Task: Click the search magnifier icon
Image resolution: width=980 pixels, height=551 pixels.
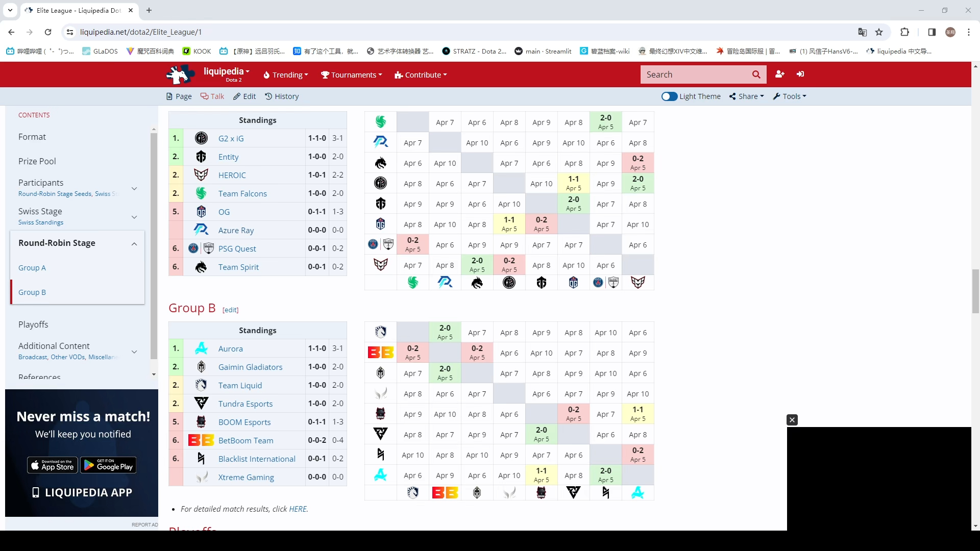Action: (x=756, y=74)
